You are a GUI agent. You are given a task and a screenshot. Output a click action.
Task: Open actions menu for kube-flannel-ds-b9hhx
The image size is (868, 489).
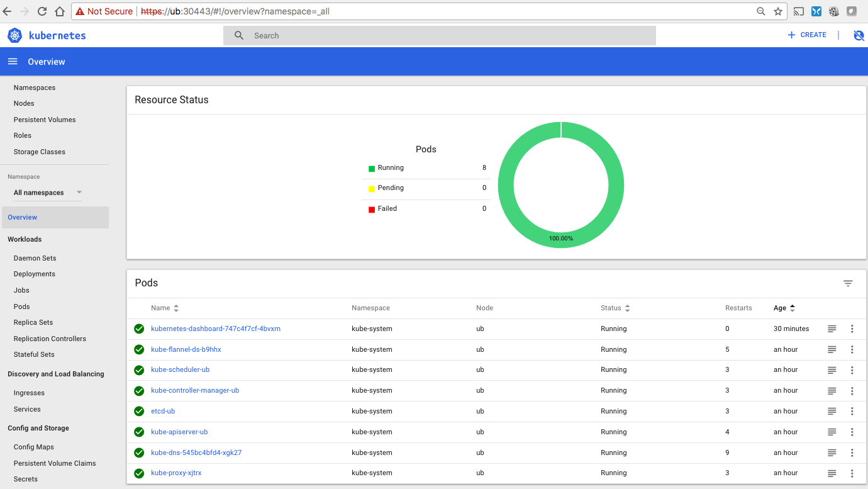[x=852, y=349]
